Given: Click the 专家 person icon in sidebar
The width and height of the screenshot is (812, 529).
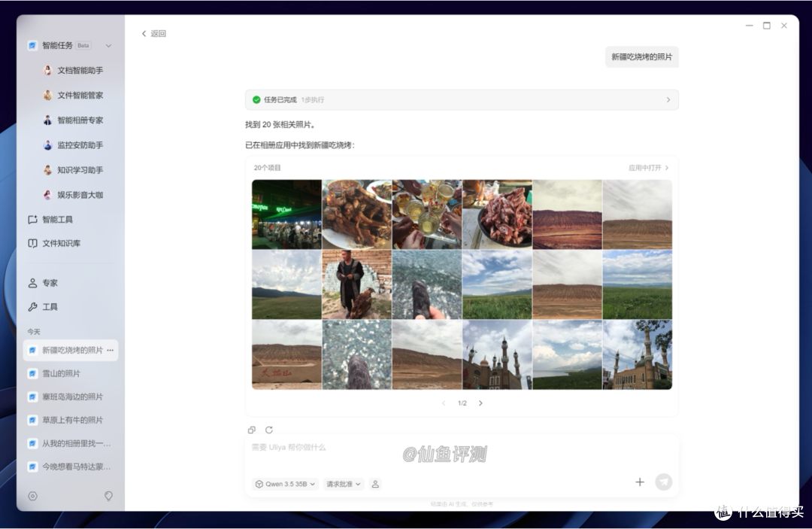Looking at the screenshot, I should coord(32,283).
